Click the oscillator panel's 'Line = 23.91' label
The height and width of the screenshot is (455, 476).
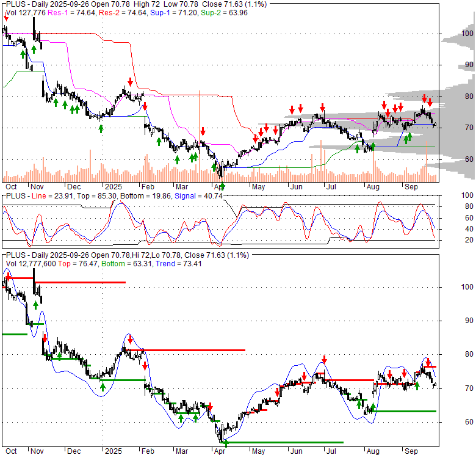pyautogui.click(x=52, y=196)
